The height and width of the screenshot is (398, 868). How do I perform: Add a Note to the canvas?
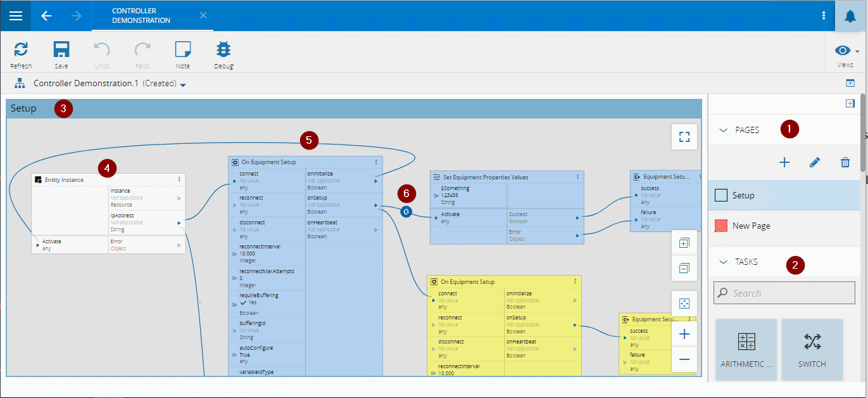[182, 51]
